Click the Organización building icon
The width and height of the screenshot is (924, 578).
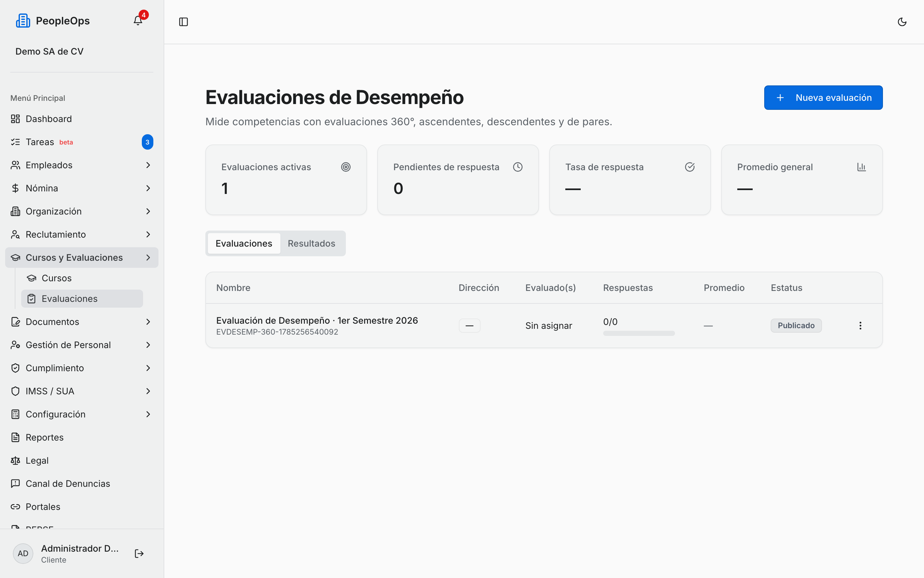tap(15, 211)
